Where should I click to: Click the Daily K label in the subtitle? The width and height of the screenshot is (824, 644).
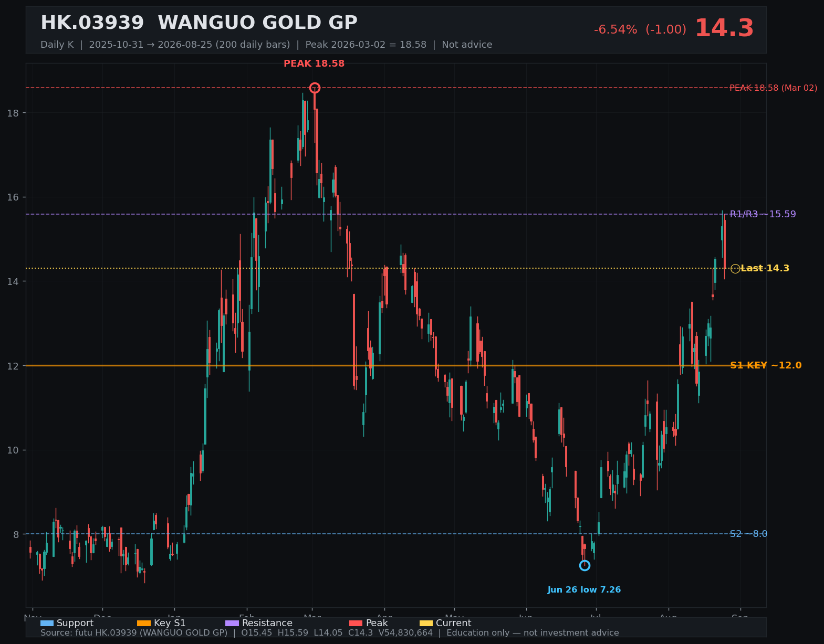pos(57,45)
